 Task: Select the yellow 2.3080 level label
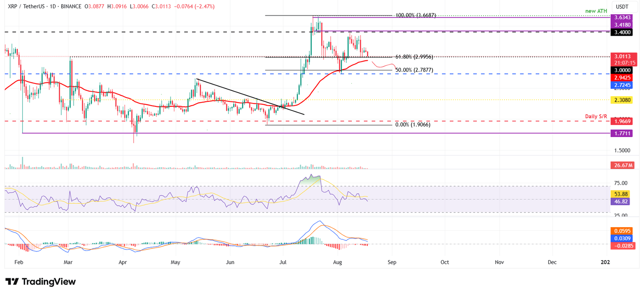[622, 100]
